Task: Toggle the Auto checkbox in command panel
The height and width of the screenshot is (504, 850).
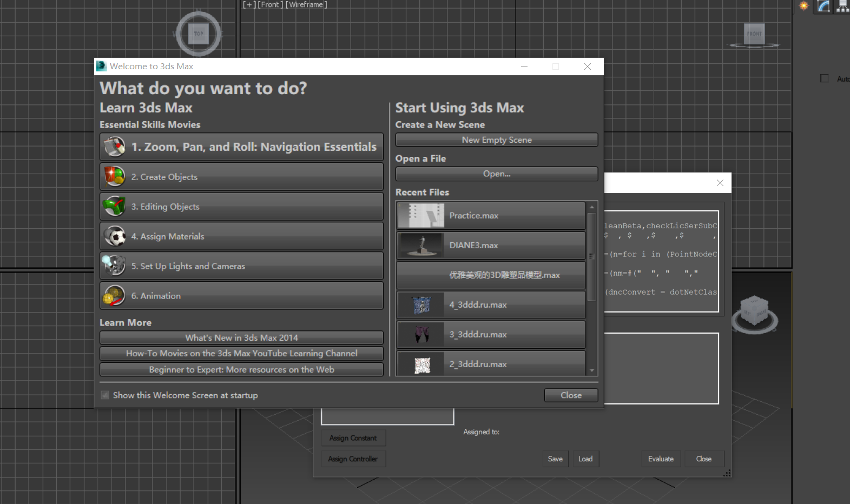Action: pyautogui.click(x=825, y=78)
